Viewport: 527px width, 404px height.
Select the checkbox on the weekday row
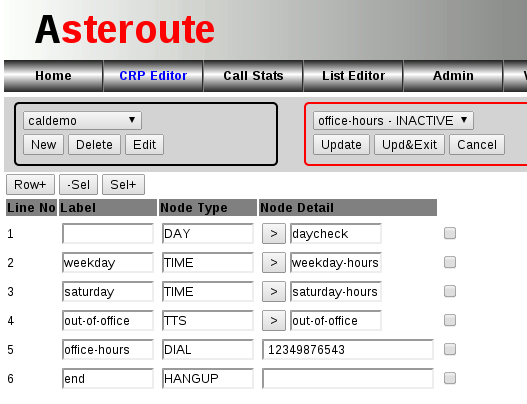(450, 262)
